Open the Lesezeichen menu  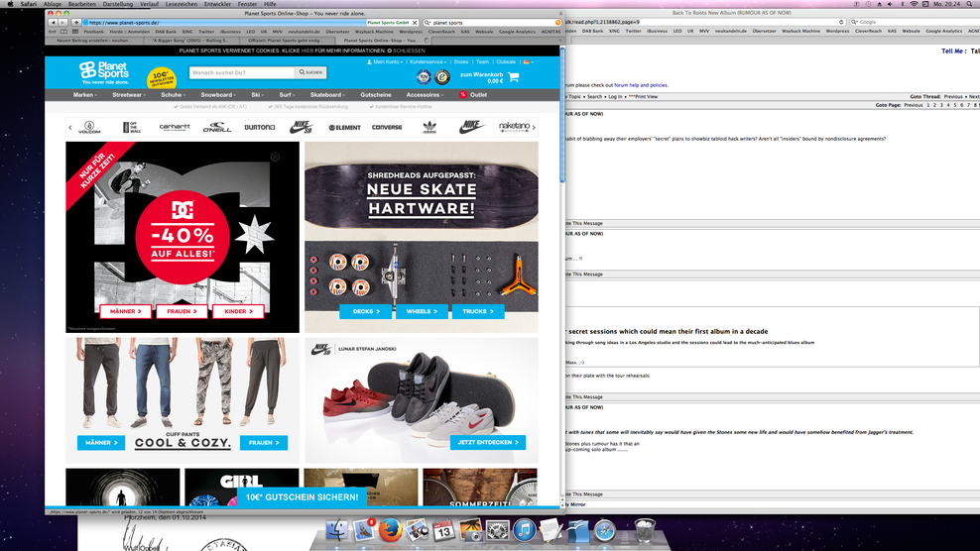[x=182, y=4]
